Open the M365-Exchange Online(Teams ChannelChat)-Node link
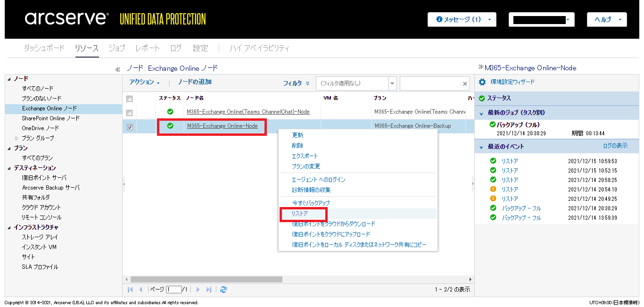This screenshot has height=307, width=644. pos(248,112)
